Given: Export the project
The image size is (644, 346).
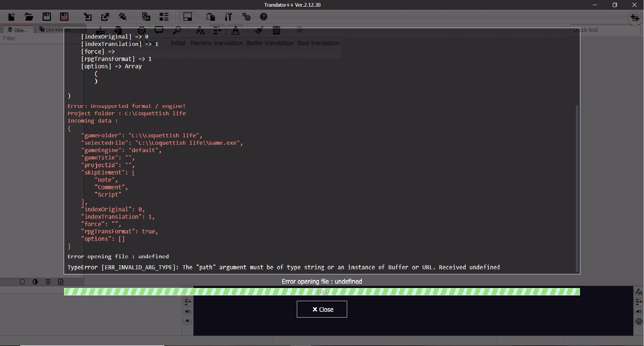Looking at the screenshot, I should (105, 16).
